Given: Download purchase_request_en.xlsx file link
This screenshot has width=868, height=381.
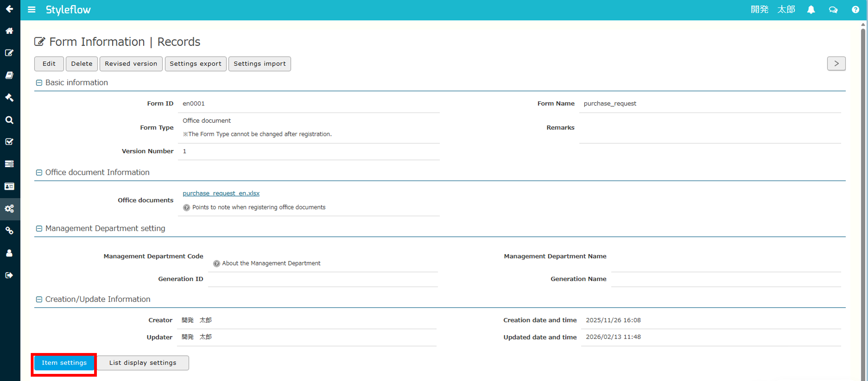Looking at the screenshot, I should click(221, 193).
